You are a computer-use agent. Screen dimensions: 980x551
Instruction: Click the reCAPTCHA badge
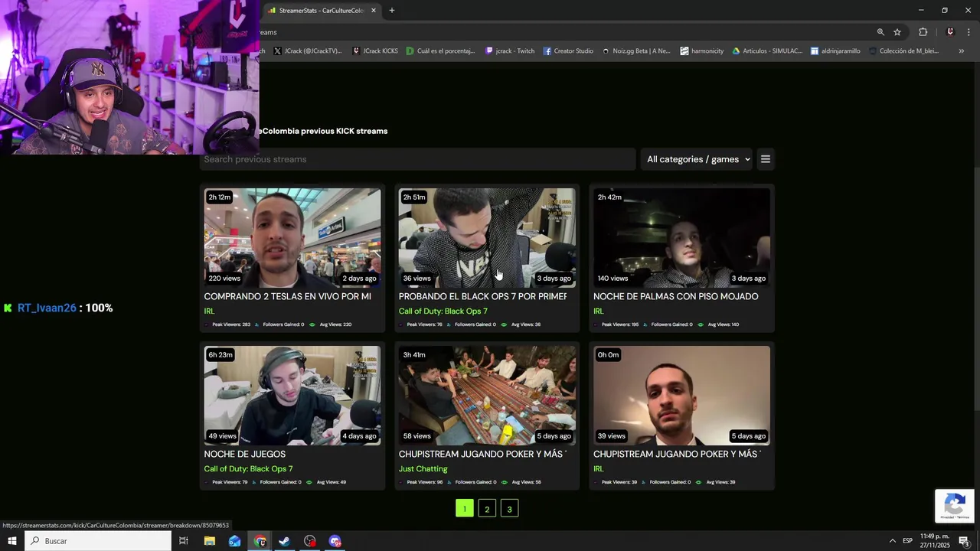click(954, 506)
